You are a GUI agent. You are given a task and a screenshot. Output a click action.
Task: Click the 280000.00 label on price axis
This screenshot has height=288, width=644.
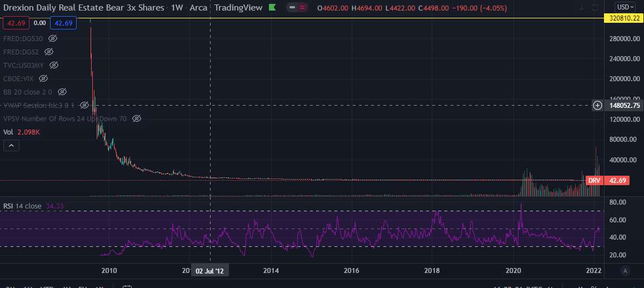(624, 38)
